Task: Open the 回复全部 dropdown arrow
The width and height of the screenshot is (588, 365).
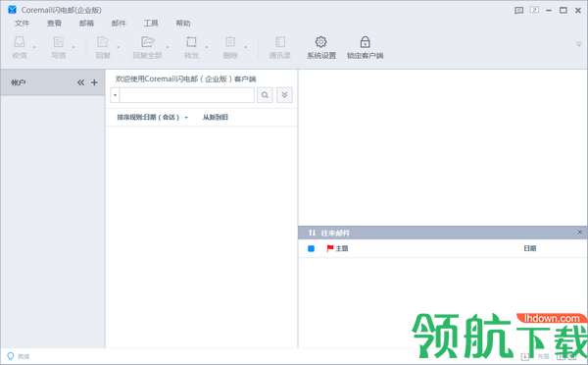Action: click(168, 47)
